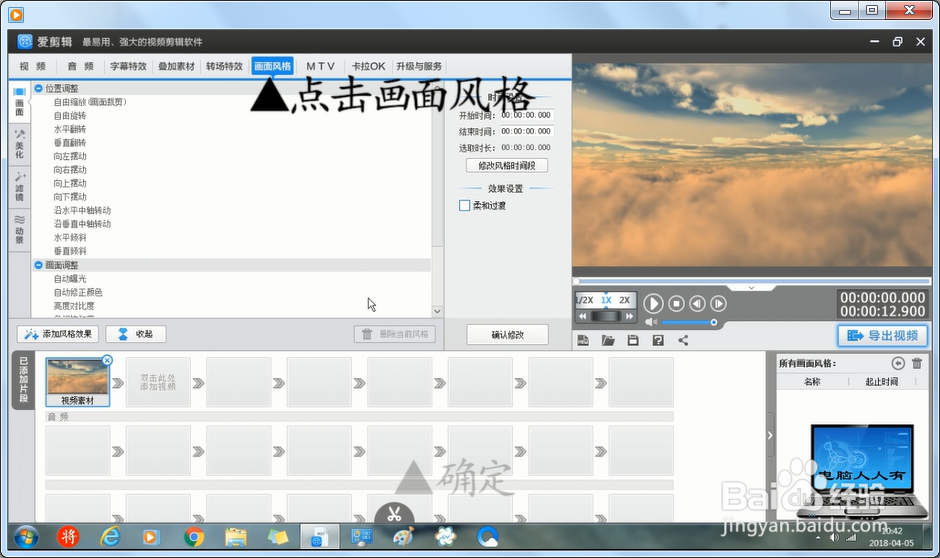Collapse the preview panel chevron
This screenshot has height=558, width=940.
tap(751, 288)
